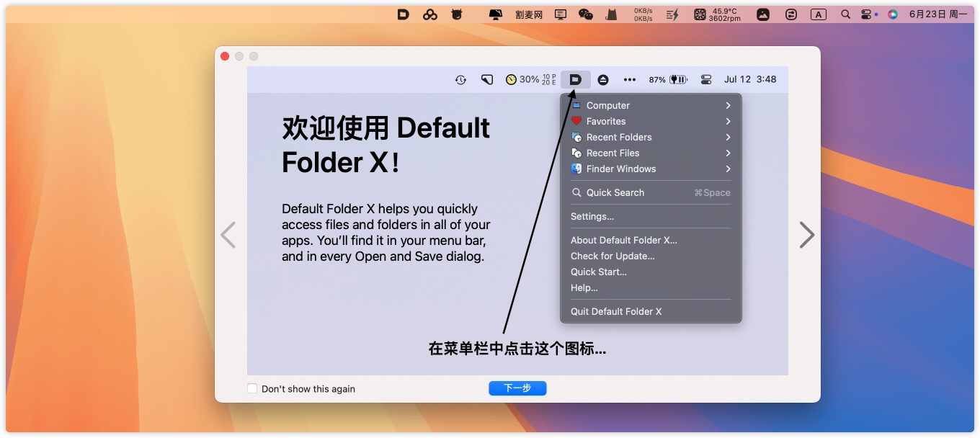This screenshot has width=980, height=438.
Task: Click the WeChat icon in menu bar
Action: pos(586,14)
